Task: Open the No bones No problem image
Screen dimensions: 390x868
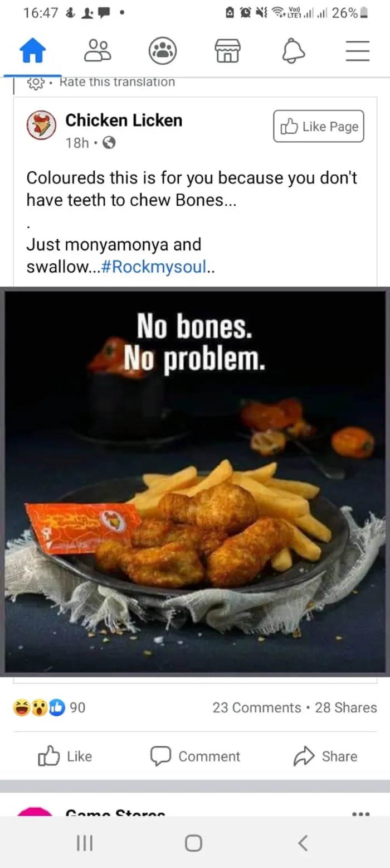Action: click(195, 481)
